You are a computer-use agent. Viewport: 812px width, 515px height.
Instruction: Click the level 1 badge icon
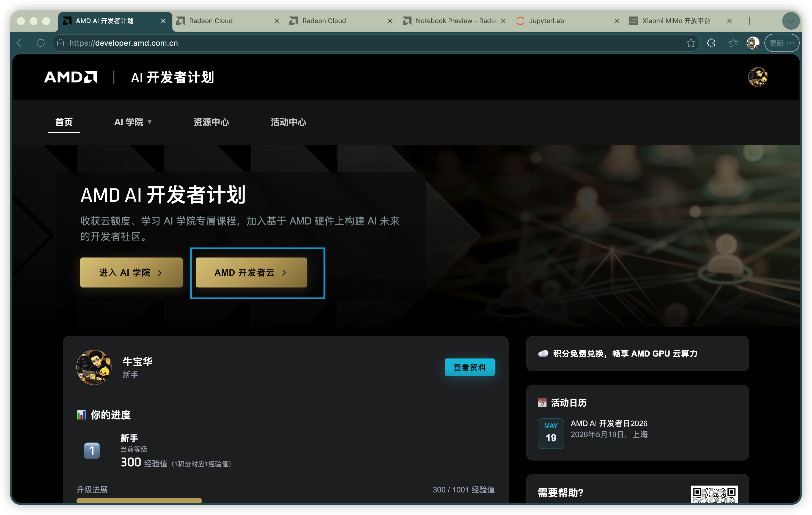point(92,451)
